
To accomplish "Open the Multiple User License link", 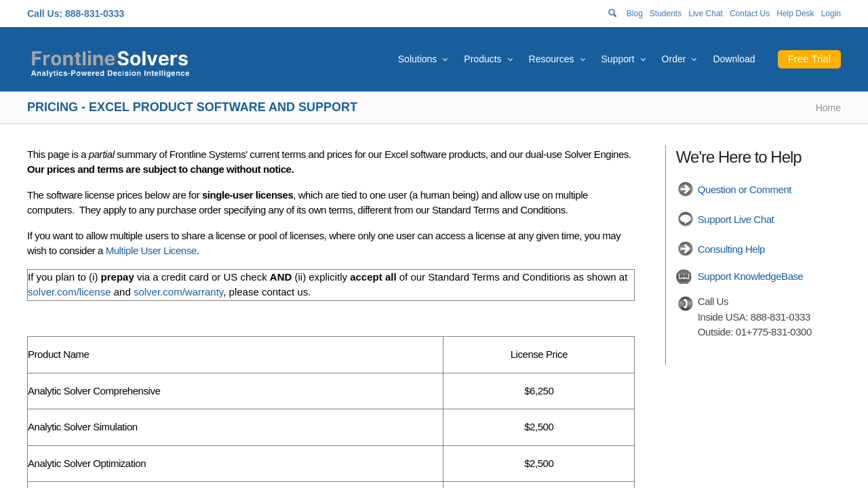I will pos(151,251).
